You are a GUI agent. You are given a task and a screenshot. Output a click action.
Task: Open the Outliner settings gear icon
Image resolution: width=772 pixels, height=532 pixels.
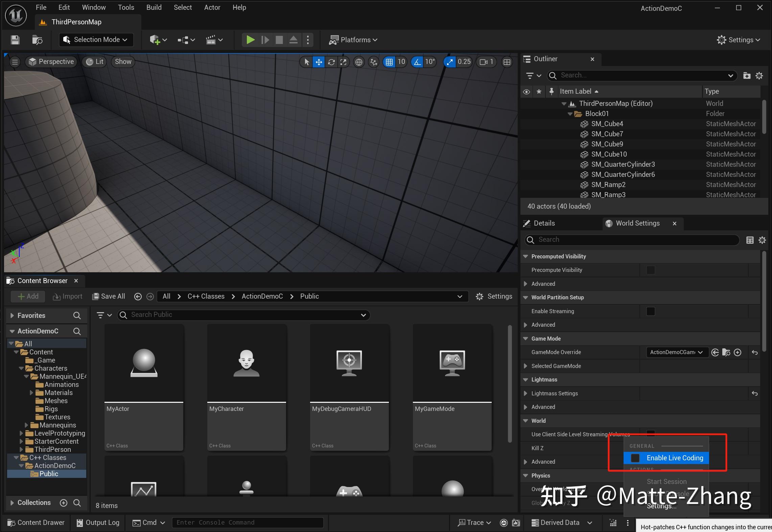pos(759,76)
